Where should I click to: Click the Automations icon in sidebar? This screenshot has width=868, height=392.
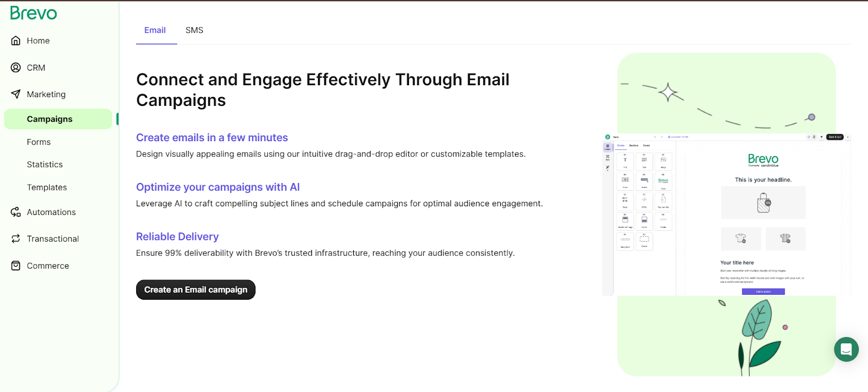[16, 212]
